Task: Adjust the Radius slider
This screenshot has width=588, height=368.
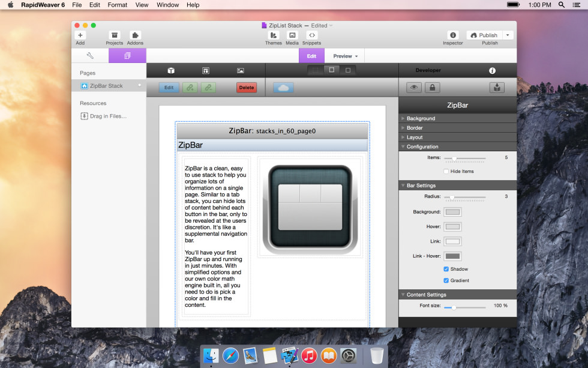Action: coord(464,197)
